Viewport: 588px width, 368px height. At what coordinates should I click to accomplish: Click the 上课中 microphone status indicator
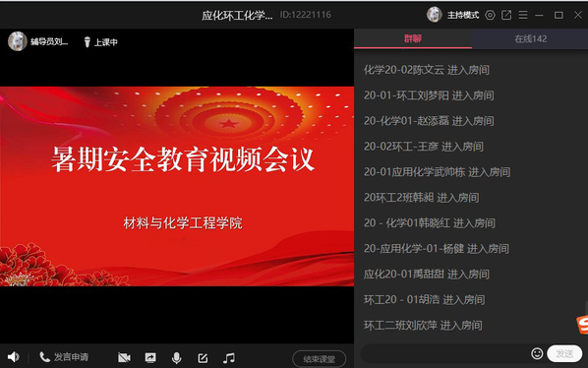coord(100,42)
